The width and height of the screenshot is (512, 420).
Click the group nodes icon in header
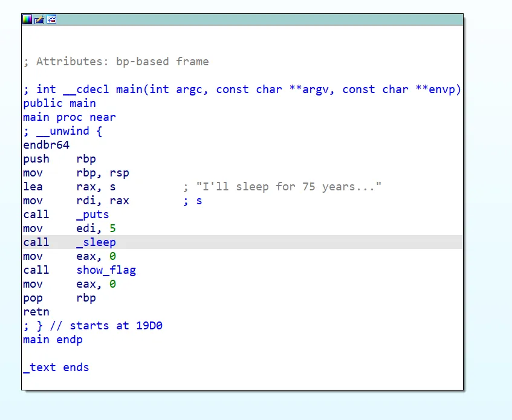coord(51,19)
